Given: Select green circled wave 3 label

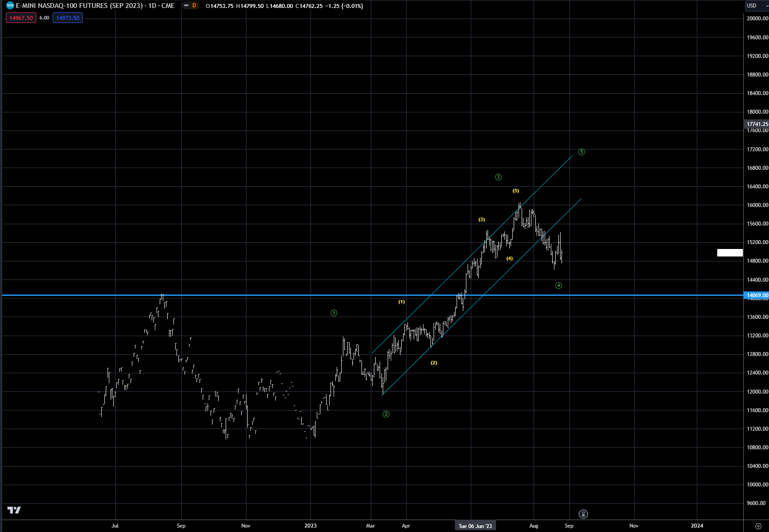Looking at the screenshot, I should tap(498, 177).
